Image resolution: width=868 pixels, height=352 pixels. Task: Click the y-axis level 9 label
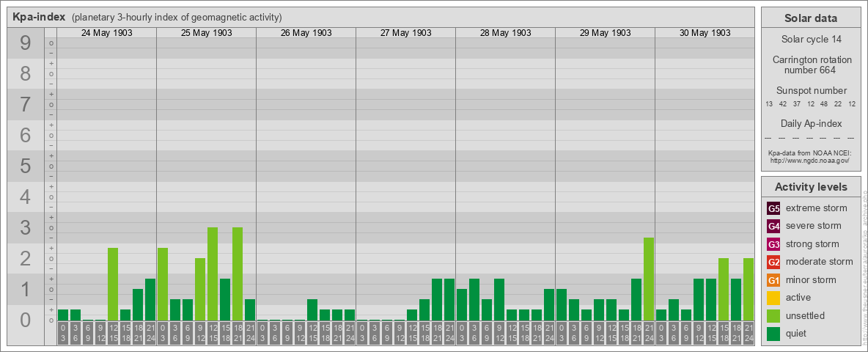coord(26,43)
